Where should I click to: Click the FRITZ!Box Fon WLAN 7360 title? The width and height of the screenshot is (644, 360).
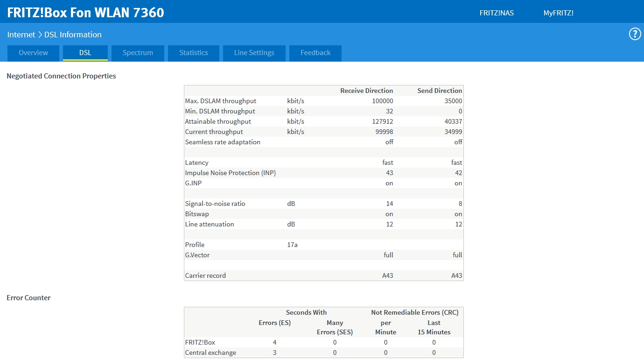click(86, 13)
